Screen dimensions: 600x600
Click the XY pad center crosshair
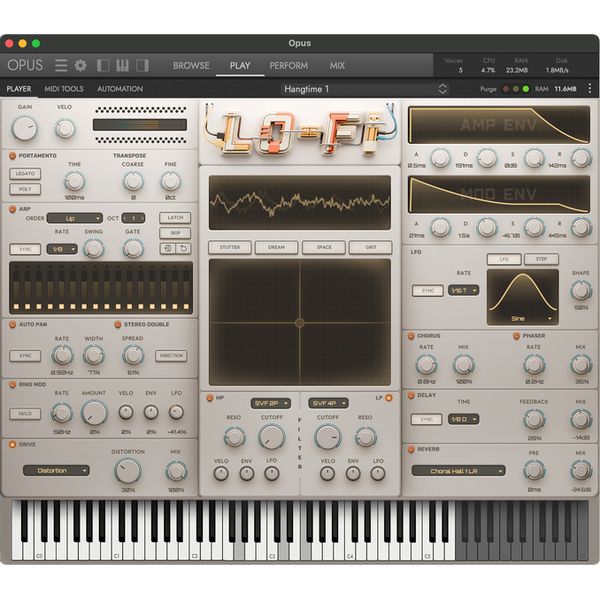click(299, 322)
